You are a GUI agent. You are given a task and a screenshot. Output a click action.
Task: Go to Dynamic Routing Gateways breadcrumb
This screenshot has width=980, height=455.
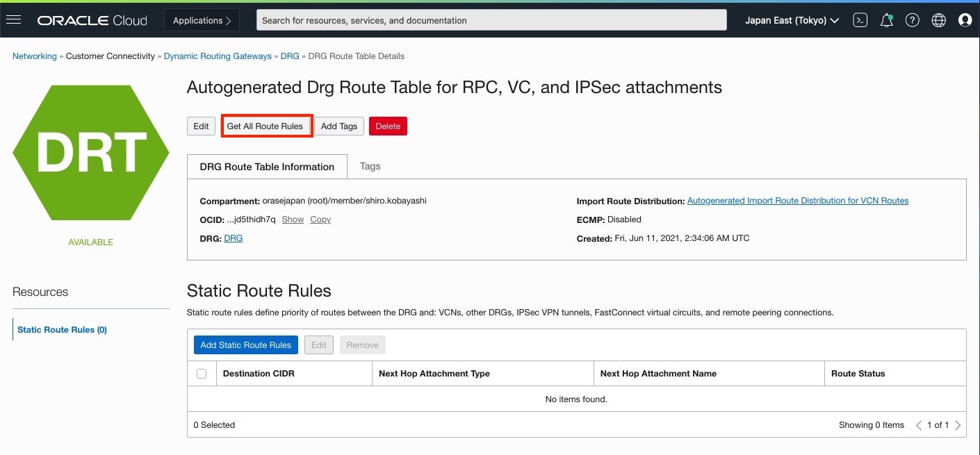pos(218,56)
